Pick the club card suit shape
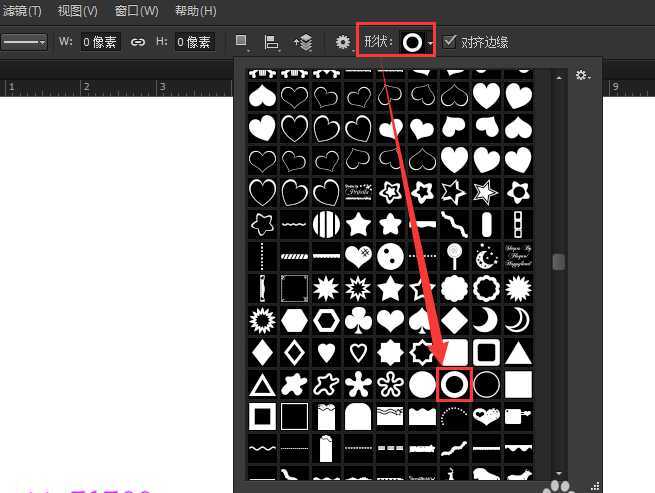The width and height of the screenshot is (655, 493). coord(358,320)
